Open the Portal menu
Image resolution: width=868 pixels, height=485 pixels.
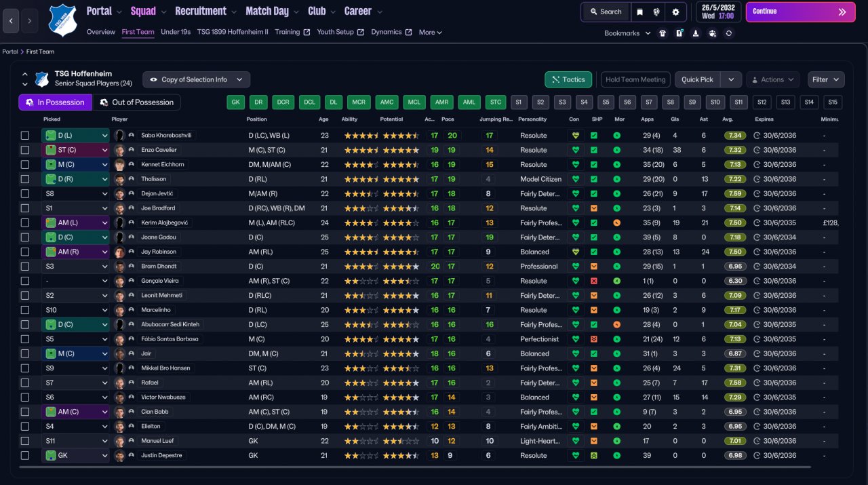[x=104, y=11]
